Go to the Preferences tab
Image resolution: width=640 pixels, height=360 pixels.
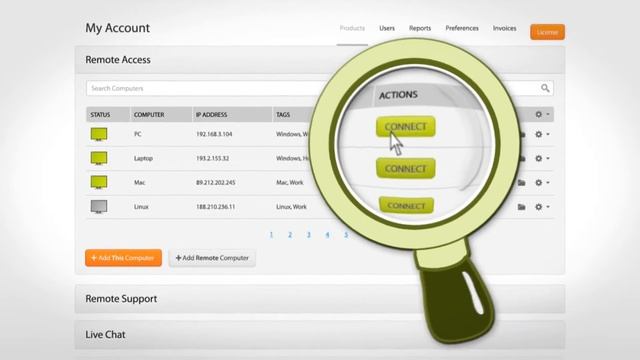[462, 28]
